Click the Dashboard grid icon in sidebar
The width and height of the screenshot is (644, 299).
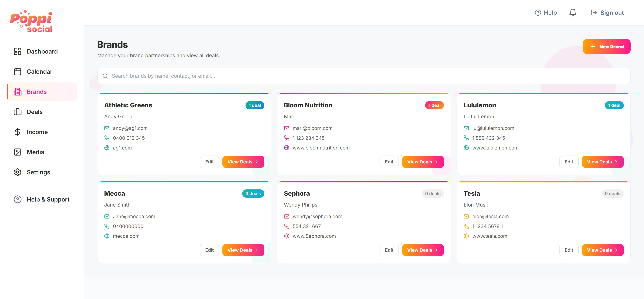coord(17,51)
